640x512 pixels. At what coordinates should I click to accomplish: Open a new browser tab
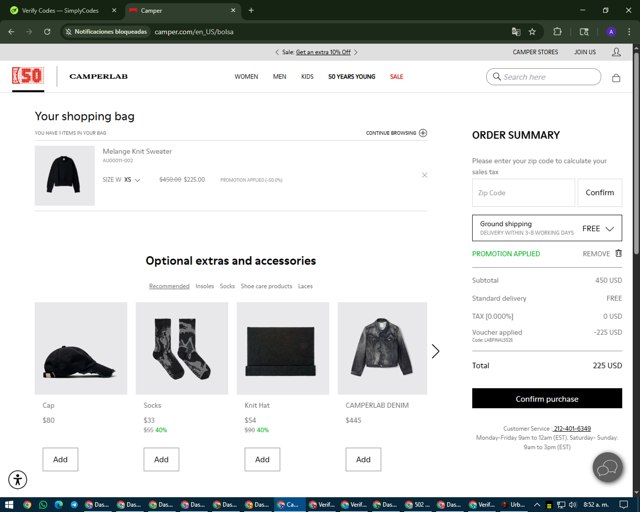pyautogui.click(x=251, y=10)
